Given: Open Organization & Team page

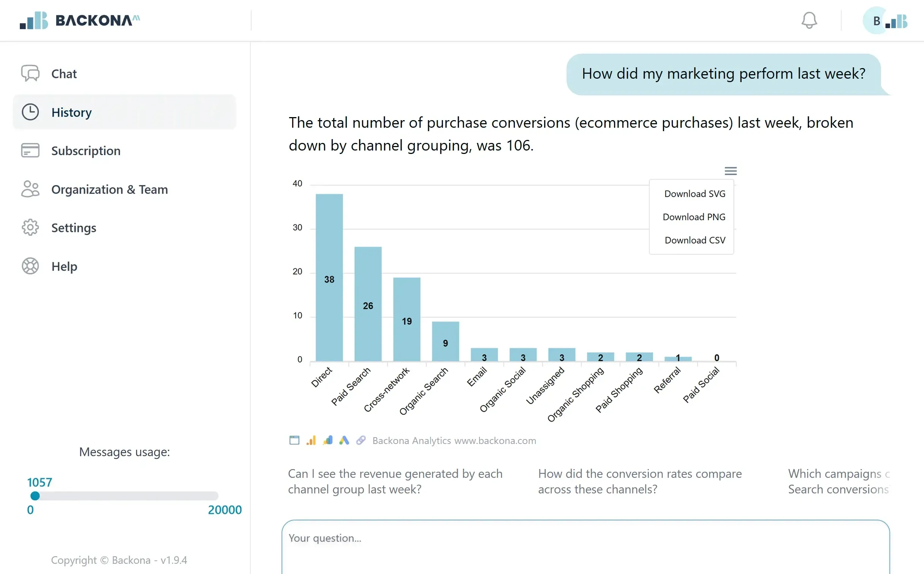Looking at the screenshot, I should 109,189.
